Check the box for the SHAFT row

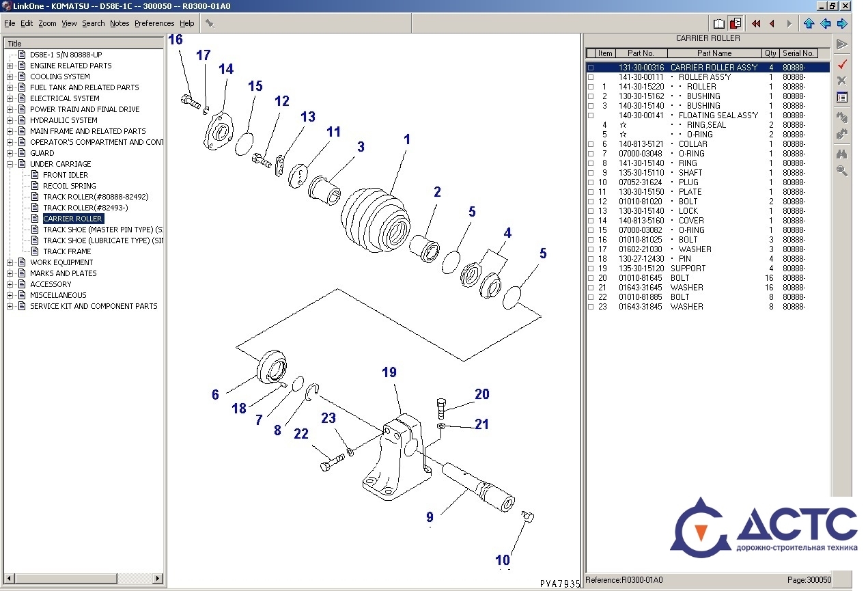point(591,173)
